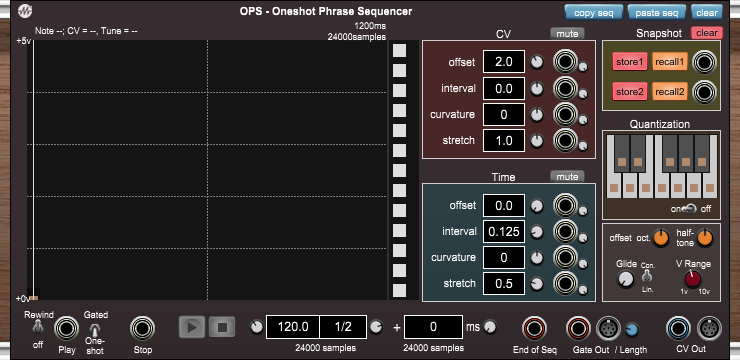Image resolution: width=740 pixels, height=360 pixels.
Task: Click the red V Range knob
Action: point(692,278)
